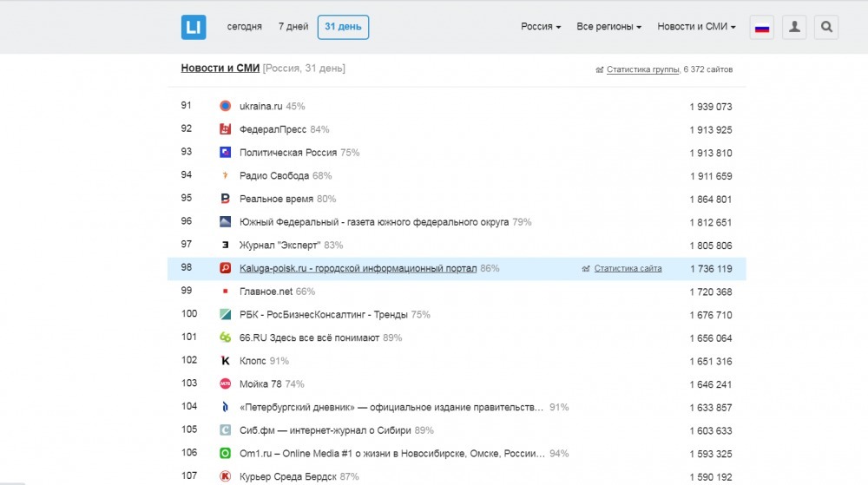Click the Курьер Среда Бердск favicon
Image resolution: width=868 pixels, height=485 pixels.
pos(226,476)
